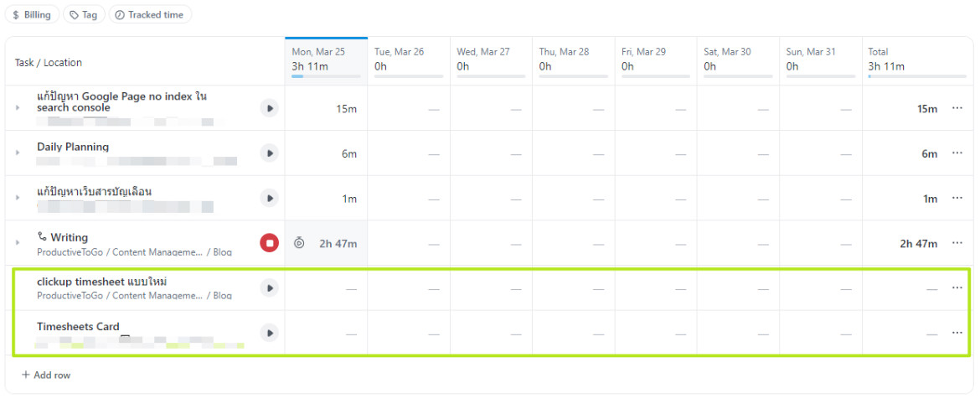Open ellipsis menu for Timesheets Card row
The width and height of the screenshot is (980, 404).
pyautogui.click(x=957, y=333)
